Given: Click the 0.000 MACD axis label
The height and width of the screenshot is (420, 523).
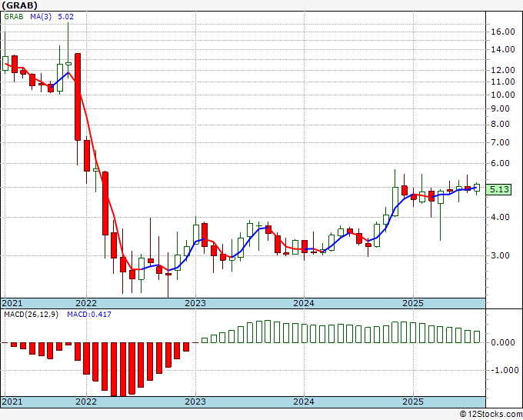Looking at the screenshot, I should pyautogui.click(x=503, y=342).
